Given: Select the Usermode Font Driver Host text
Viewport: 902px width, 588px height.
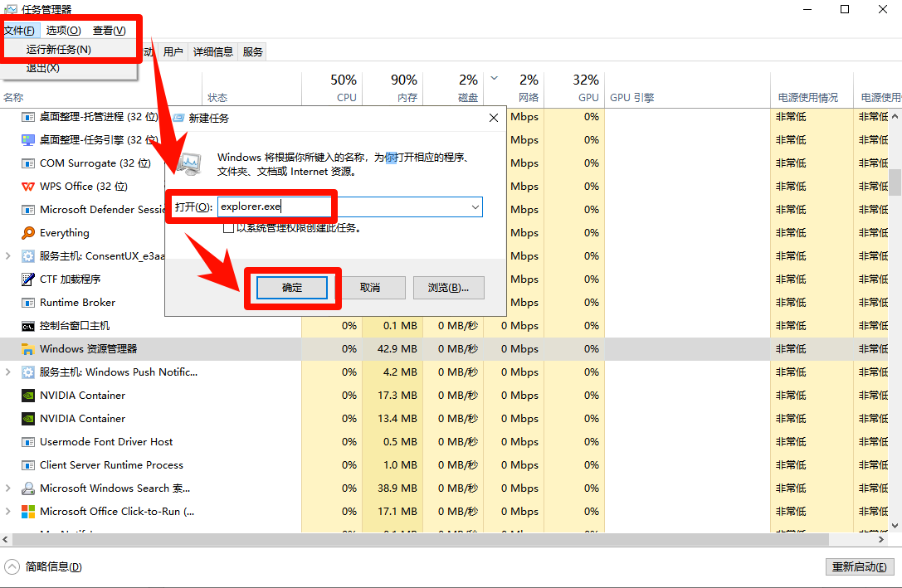Looking at the screenshot, I should click(106, 442).
